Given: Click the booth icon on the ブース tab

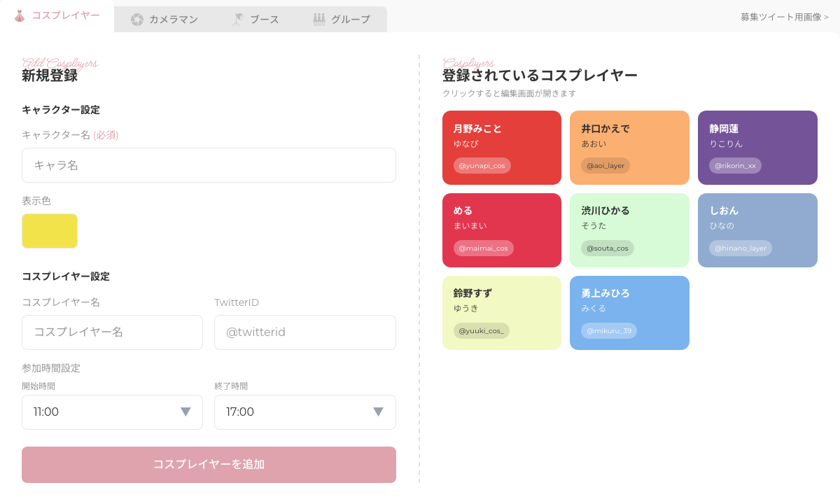Looking at the screenshot, I should [238, 20].
